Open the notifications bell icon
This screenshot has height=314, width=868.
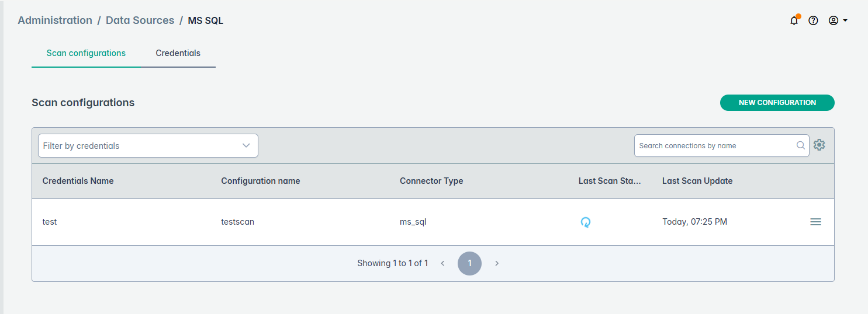[794, 20]
